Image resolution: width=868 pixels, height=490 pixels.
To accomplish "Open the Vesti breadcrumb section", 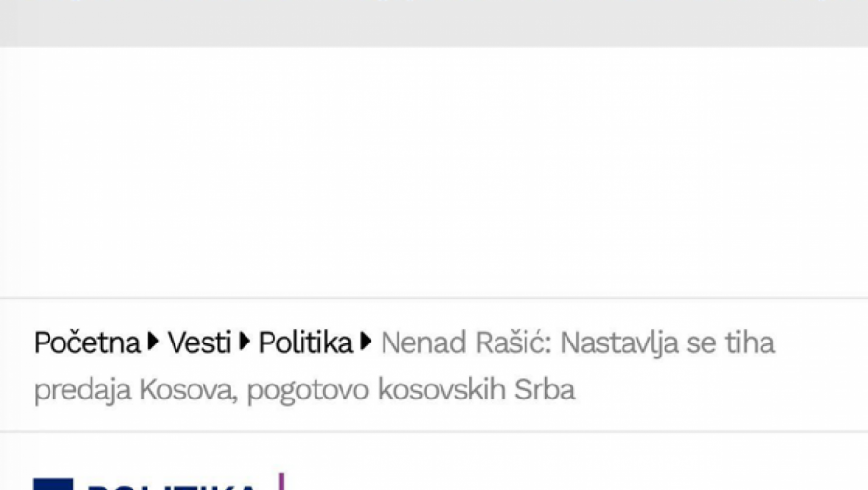I will [199, 343].
